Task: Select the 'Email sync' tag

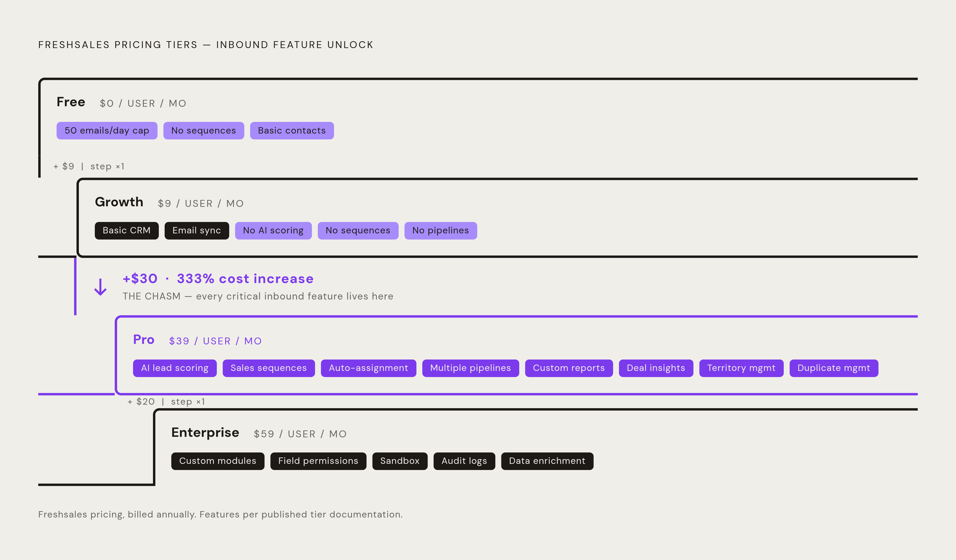Action: tap(197, 231)
